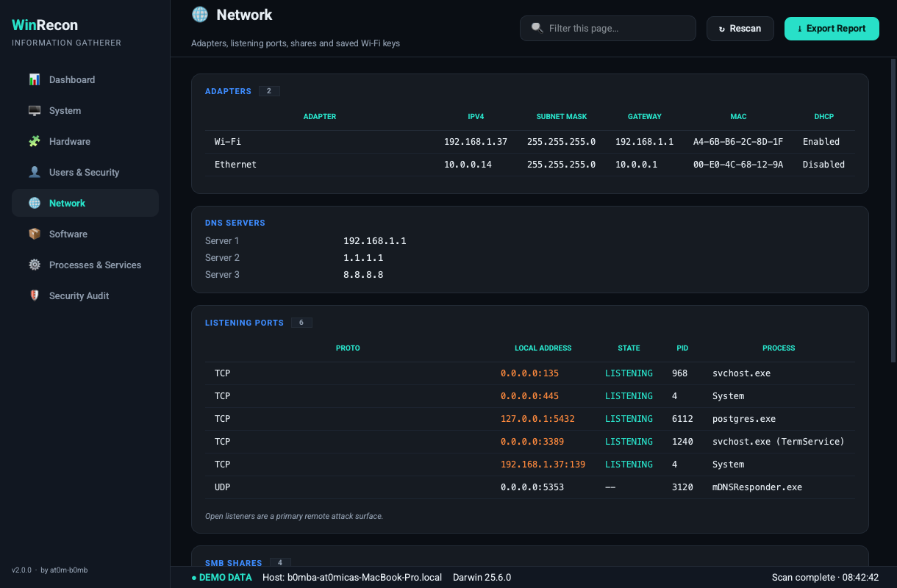Click the Export Report button
897x588 pixels.
832,28
